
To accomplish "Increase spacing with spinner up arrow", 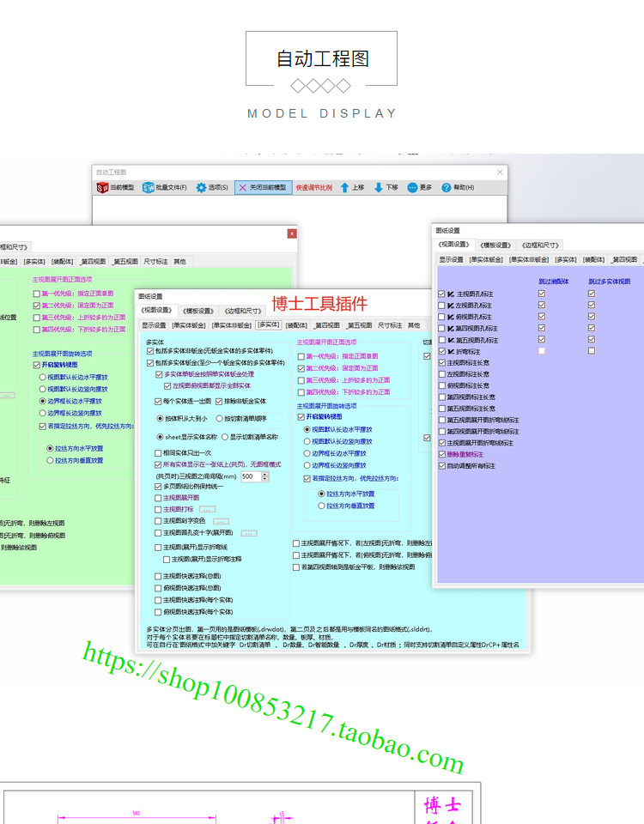I will click(265, 474).
